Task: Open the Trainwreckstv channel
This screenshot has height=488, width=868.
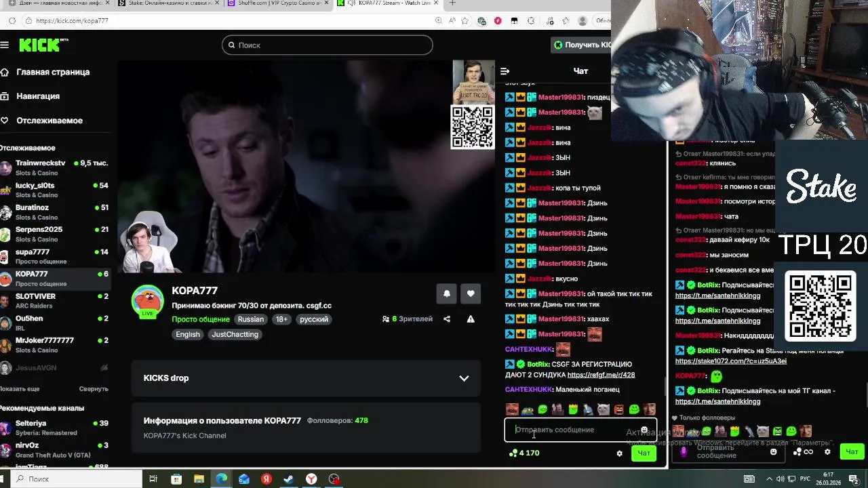Action: [54, 167]
